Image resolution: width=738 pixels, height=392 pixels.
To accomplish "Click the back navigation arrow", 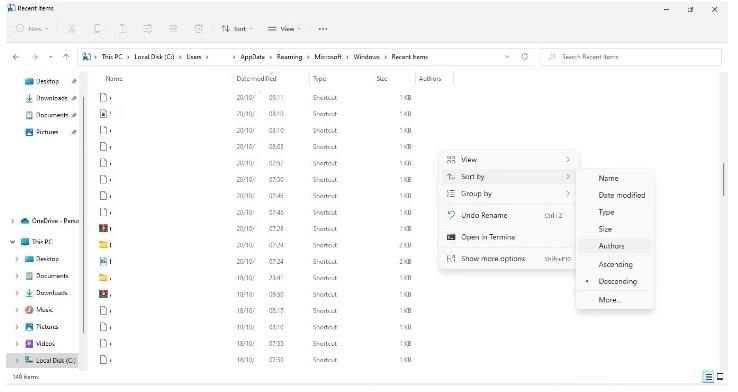I will click(16, 57).
